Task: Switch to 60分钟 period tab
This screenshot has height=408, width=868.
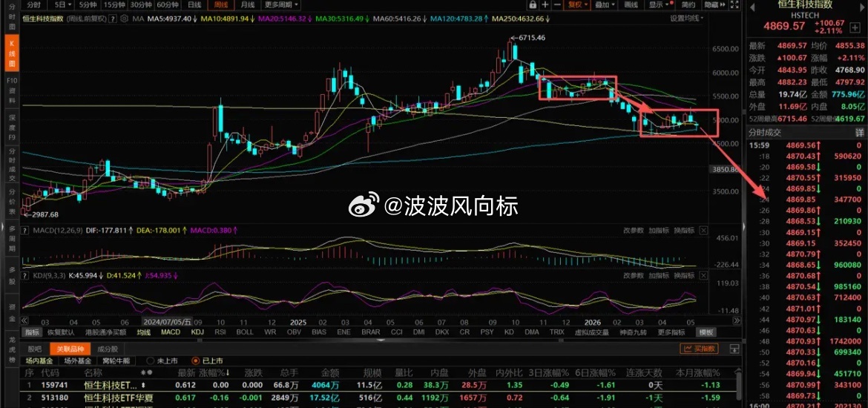Action: click(167, 5)
